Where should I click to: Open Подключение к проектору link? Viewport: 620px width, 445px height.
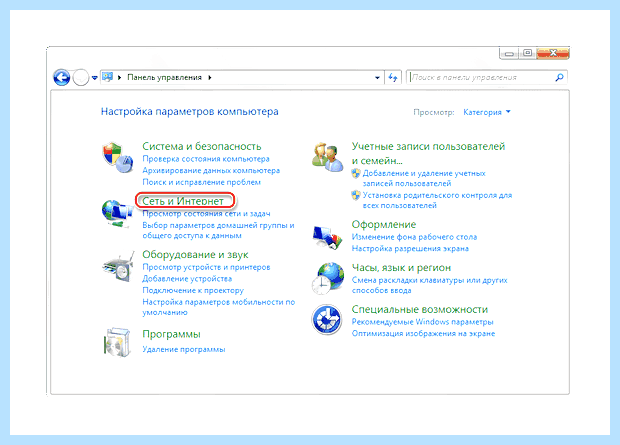tap(193, 290)
